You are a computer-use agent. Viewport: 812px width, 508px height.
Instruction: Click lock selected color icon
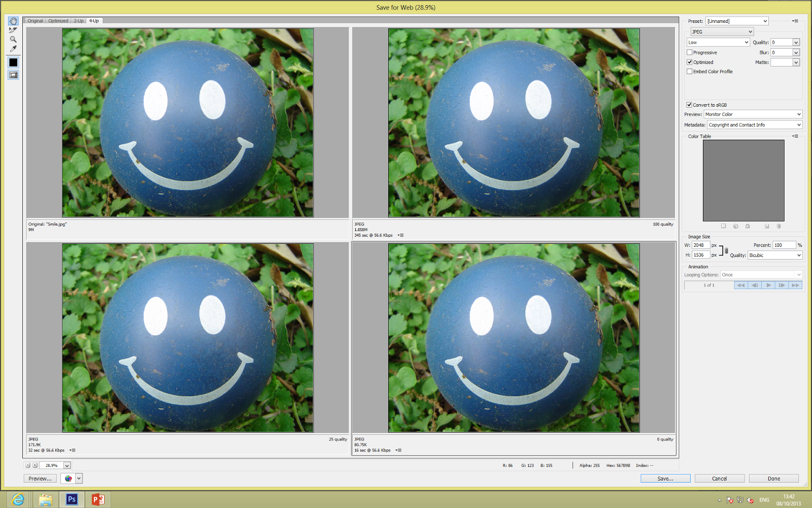748,226
